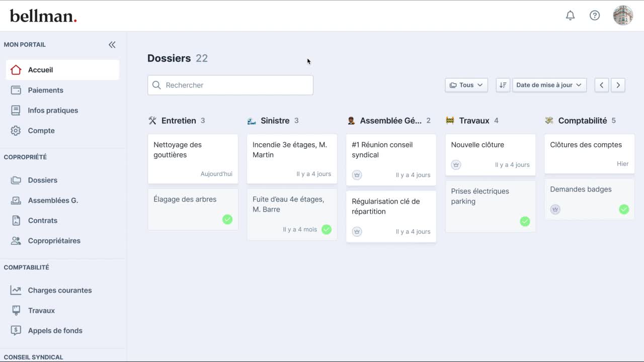Select Assemblées G. in the sidebar
Viewport: 644px width, 362px height.
(53, 201)
